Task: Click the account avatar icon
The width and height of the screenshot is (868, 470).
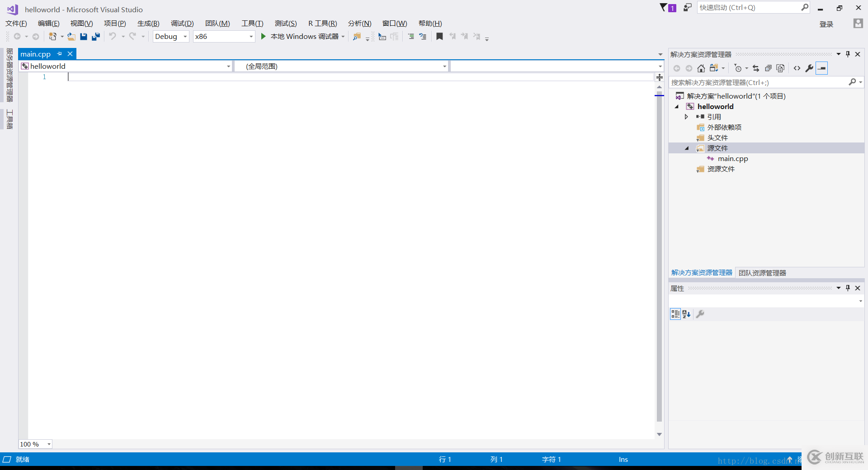Action: click(858, 24)
